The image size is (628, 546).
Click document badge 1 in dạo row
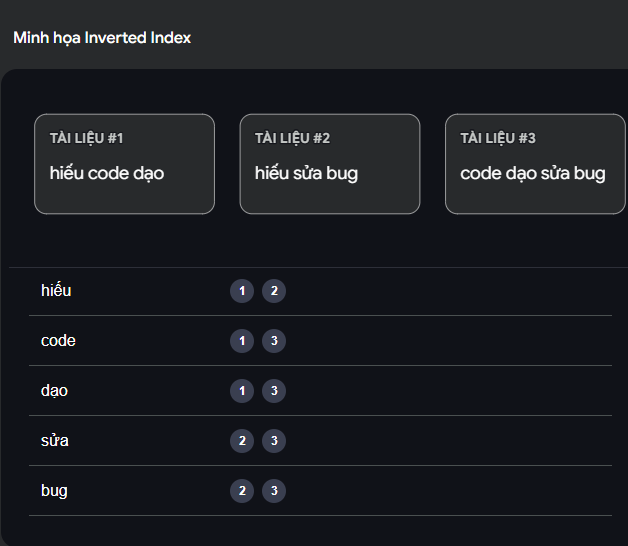(x=242, y=391)
